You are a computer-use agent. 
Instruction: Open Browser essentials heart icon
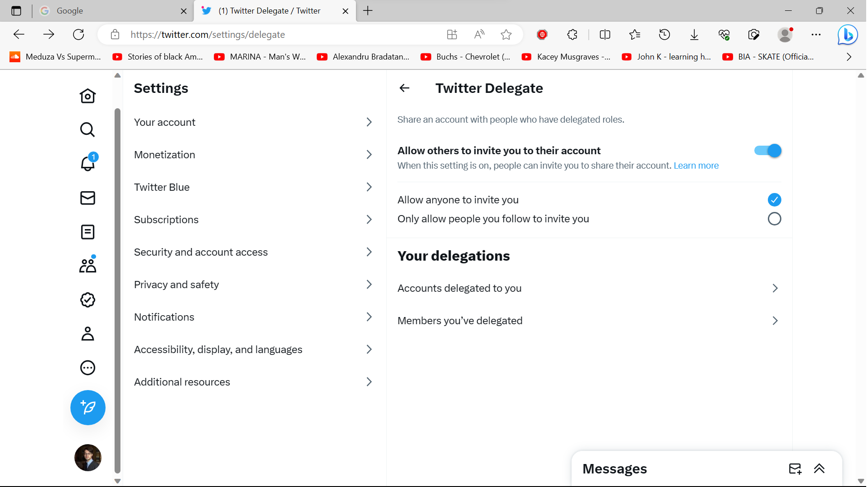724,35
